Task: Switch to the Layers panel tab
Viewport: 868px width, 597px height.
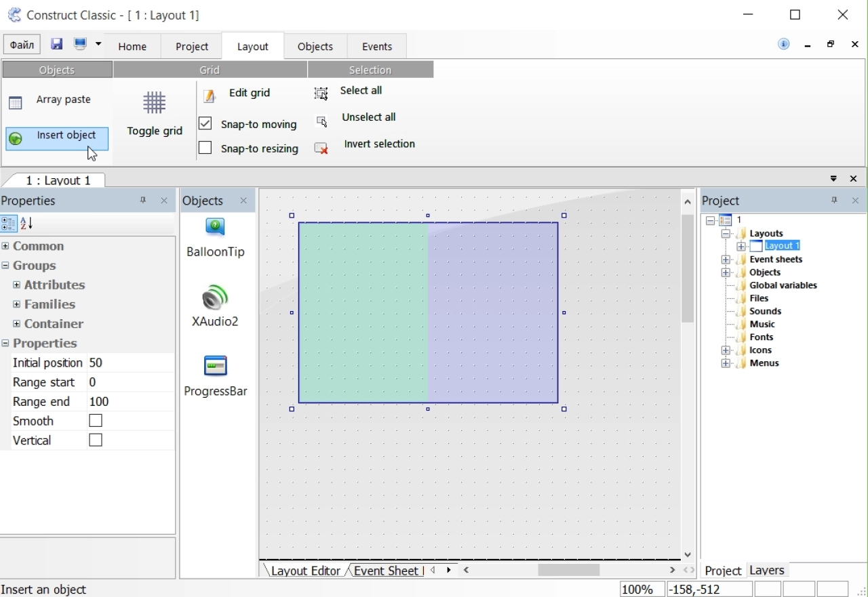Action: [768, 571]
